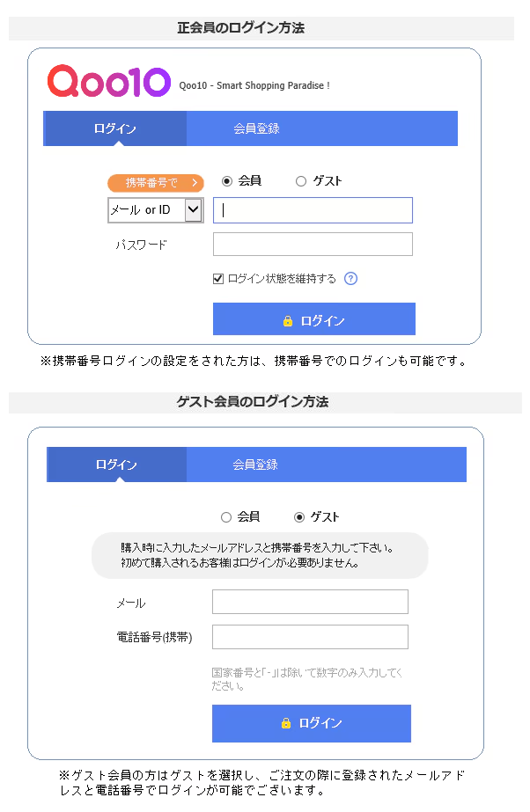
Task: Open the help question-mark icon next to ログイン状態を維持する
Action: (350, 279)
